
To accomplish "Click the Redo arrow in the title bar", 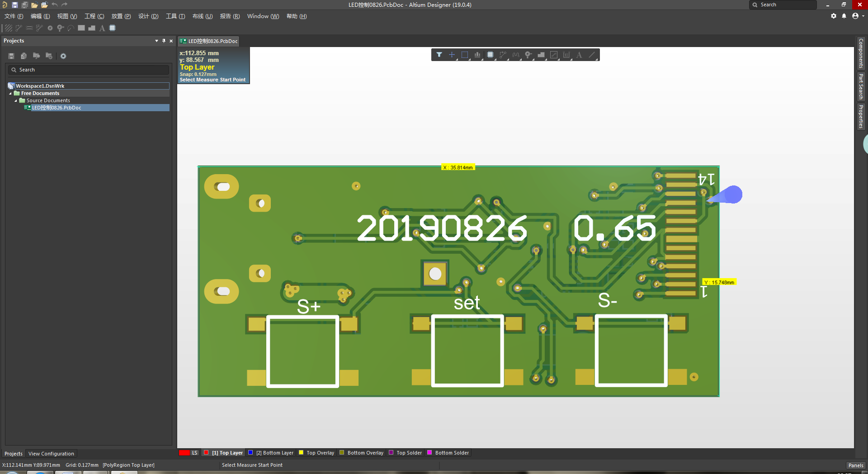I will coord(65,5).
